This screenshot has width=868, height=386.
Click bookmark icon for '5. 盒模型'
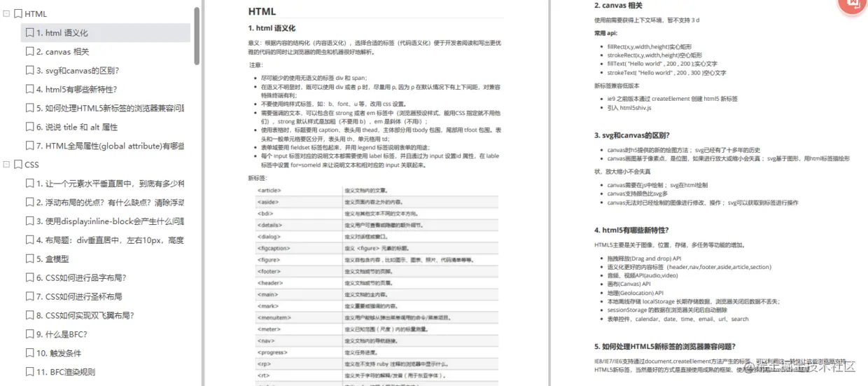29,259
